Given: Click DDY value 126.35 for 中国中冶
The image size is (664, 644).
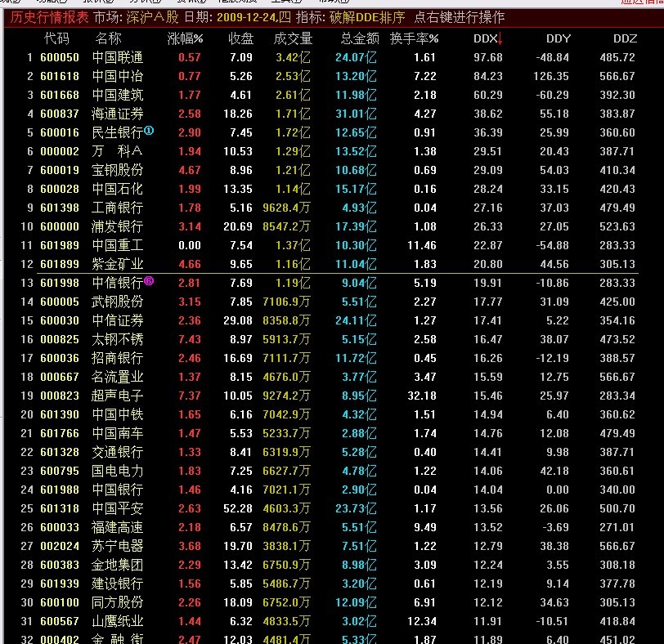Looking at the screenshot, I should coord(550,76).
